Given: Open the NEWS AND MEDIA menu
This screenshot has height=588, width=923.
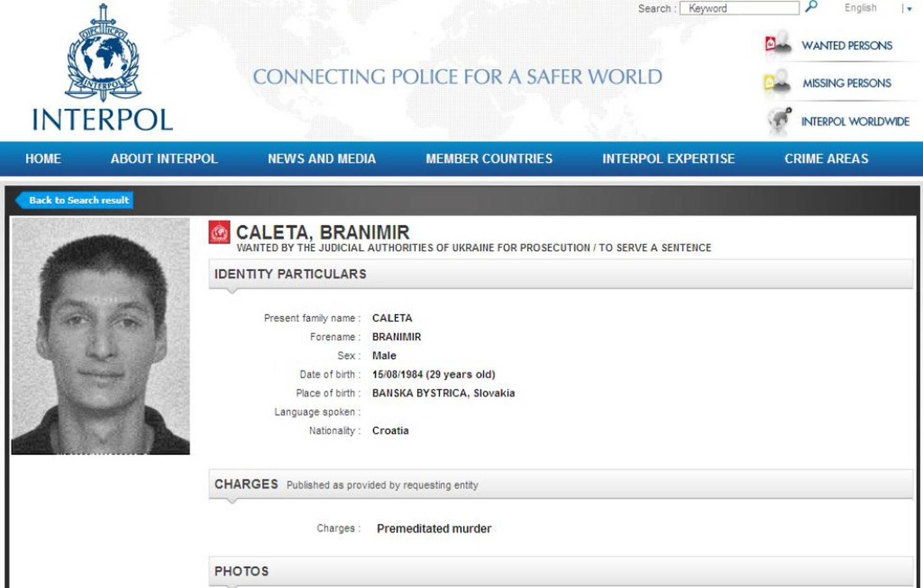Looking at the screenshot, I should point(322,159).
